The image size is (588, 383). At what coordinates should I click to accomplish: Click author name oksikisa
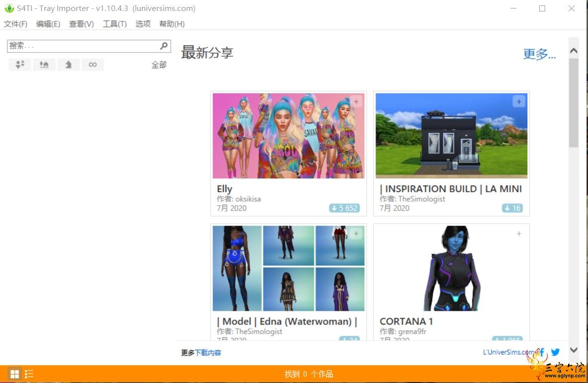pyautogui.click(x=248, y=199)
